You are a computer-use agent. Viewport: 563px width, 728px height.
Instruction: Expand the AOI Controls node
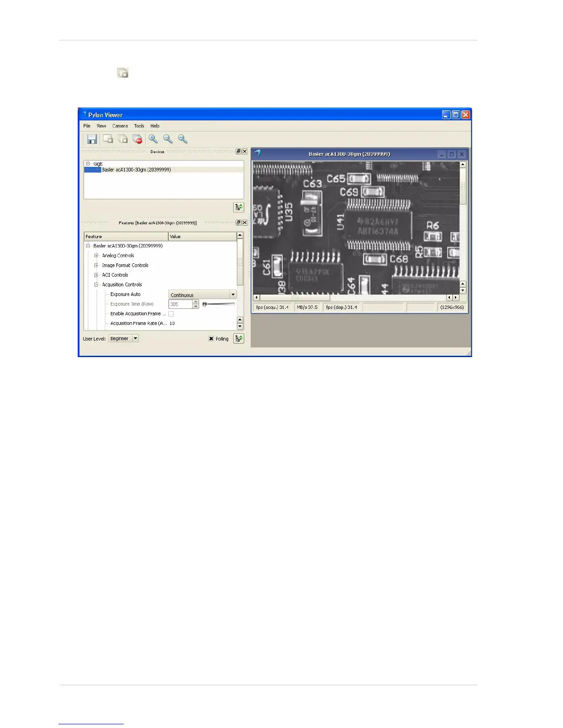pos(97,275)
